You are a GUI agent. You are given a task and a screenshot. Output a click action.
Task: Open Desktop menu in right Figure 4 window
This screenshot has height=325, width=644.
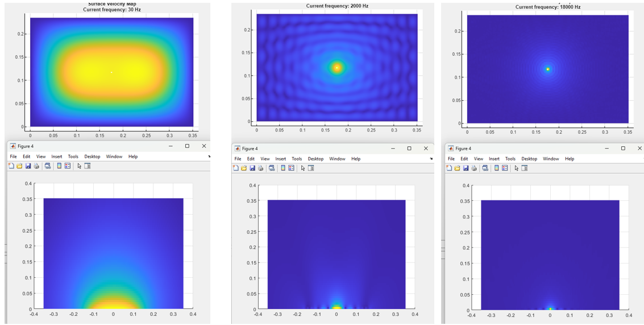coord(529,159)
